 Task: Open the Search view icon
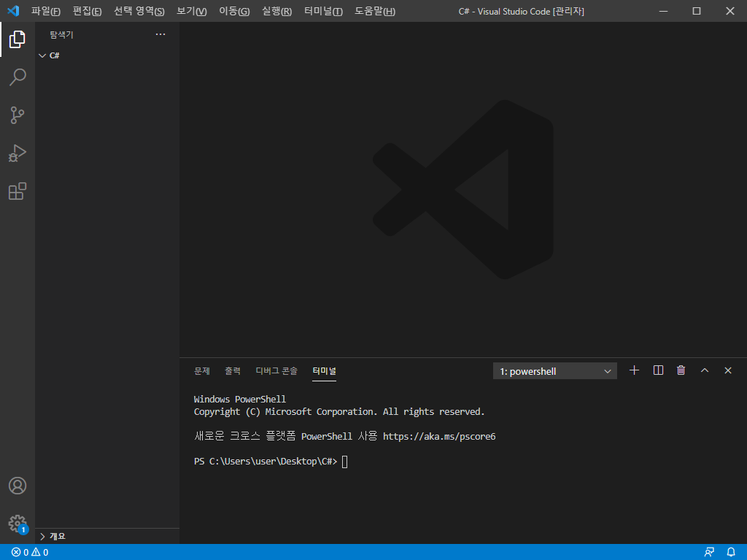click(18, 77)
